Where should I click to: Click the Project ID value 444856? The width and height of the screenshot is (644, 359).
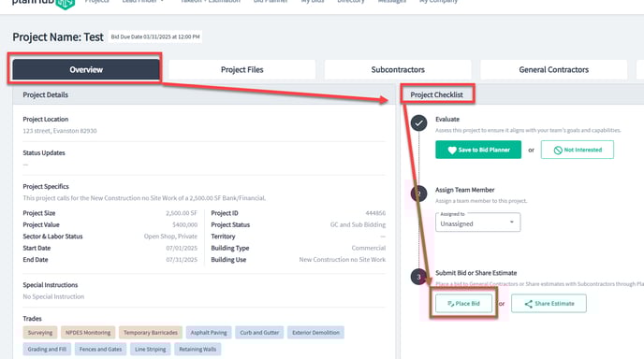click(375, 213)
